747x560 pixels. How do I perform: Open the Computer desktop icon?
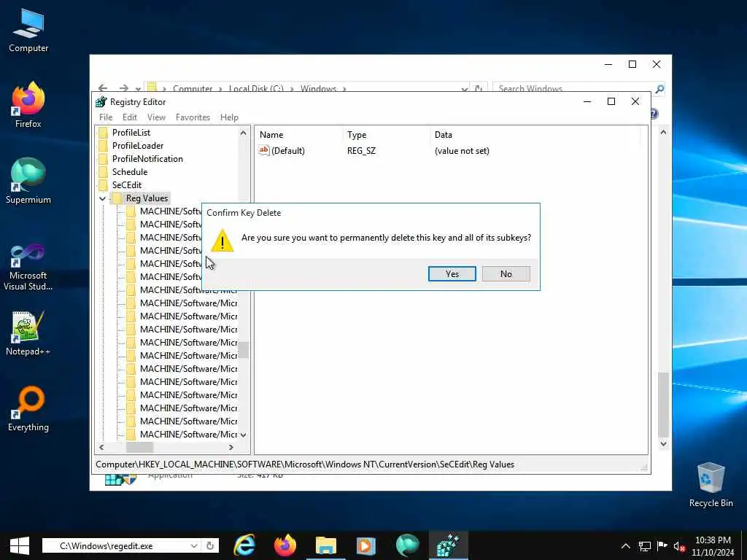pos(28,31)
